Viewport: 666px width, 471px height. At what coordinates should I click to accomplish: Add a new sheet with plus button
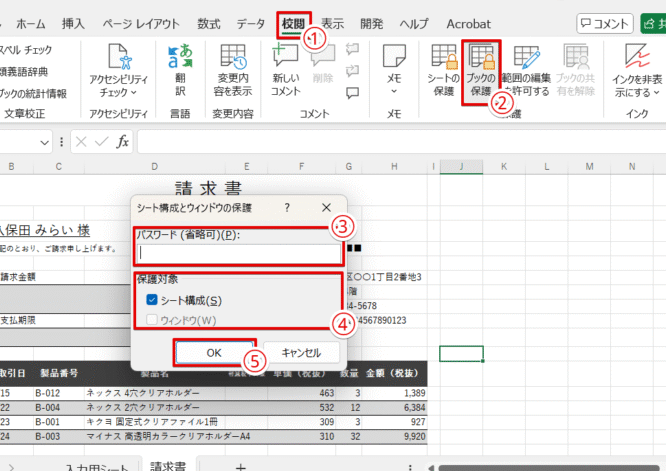coord(240,466)
